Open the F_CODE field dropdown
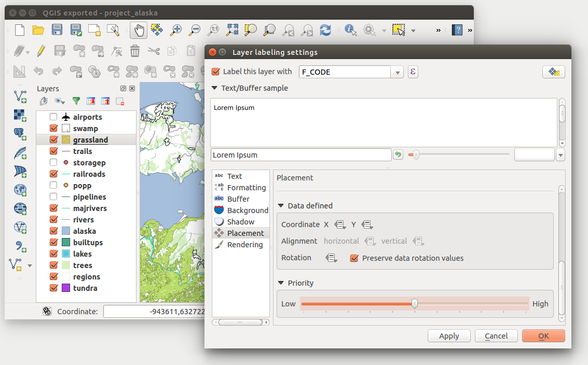 tap(398, 73)
